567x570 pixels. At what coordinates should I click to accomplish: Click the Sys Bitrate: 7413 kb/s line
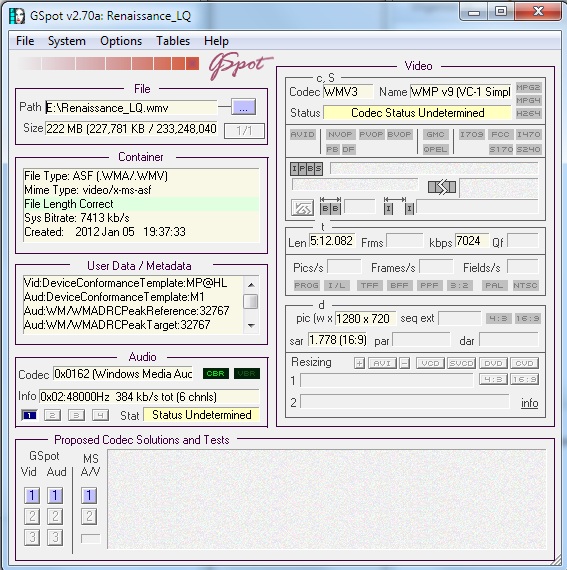coord(141,218)
